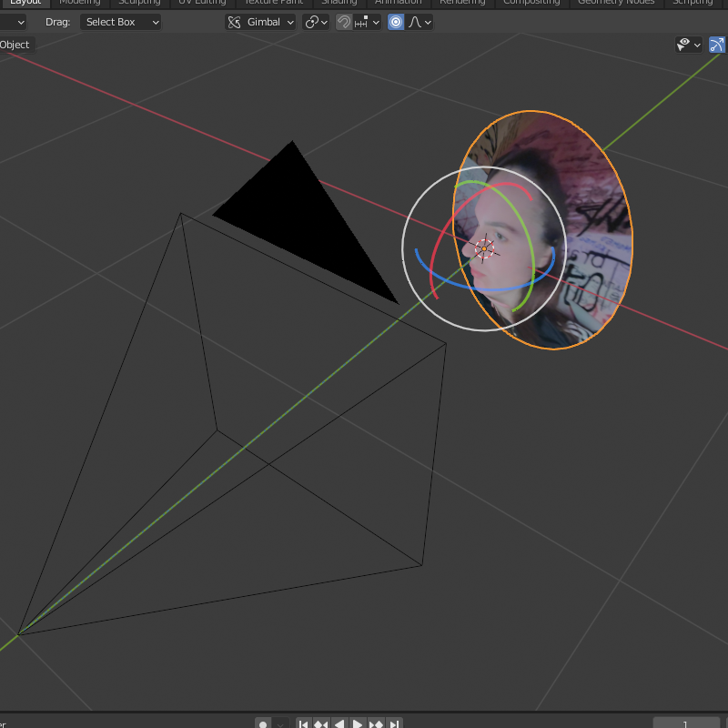Toggle the viewport gizmo display icon

[x=717, y=45]
